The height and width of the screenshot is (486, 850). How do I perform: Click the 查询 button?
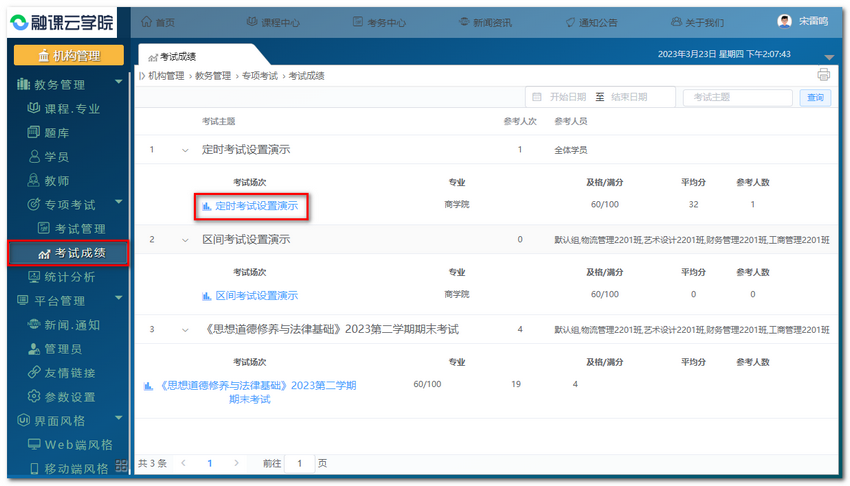tap(815, 97)
